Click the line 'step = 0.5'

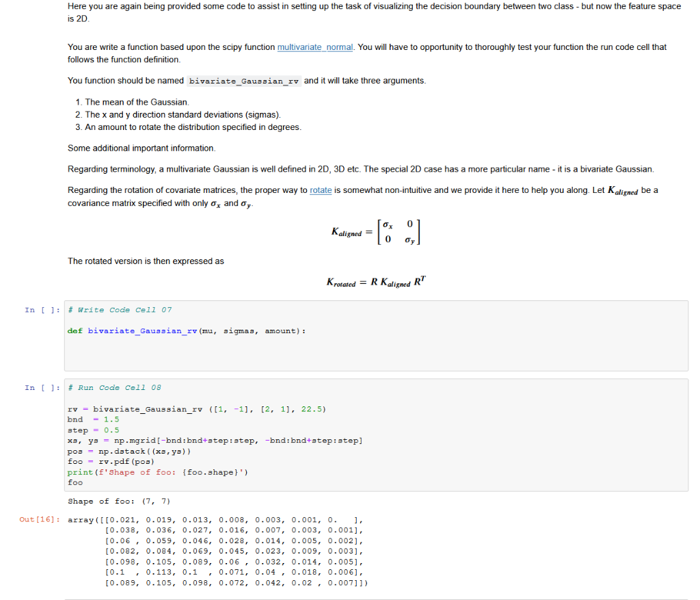[x=93, y=430]
